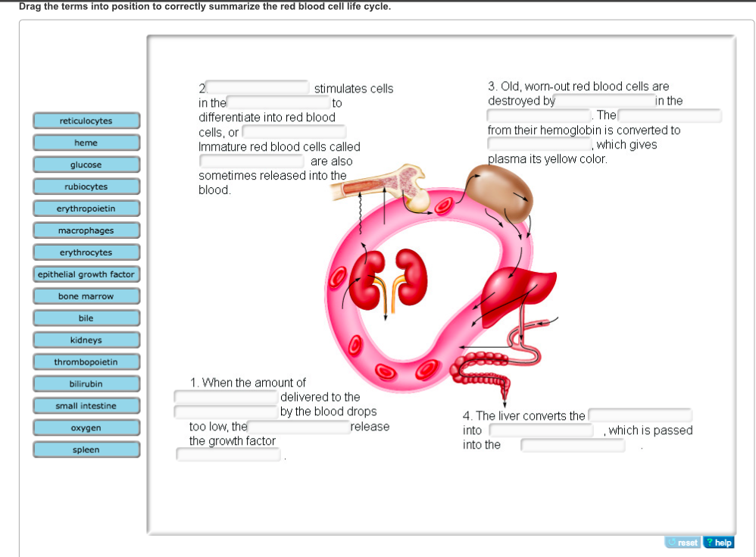Viewport: 756px width, 557px height.
Task: Click blank below 'the growth factor'
Action: (229, 455)
